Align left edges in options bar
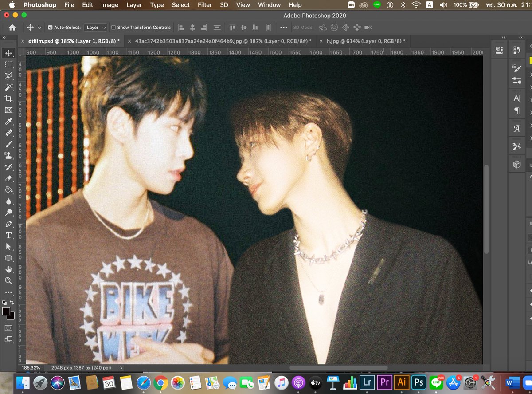 pos(181,28)
